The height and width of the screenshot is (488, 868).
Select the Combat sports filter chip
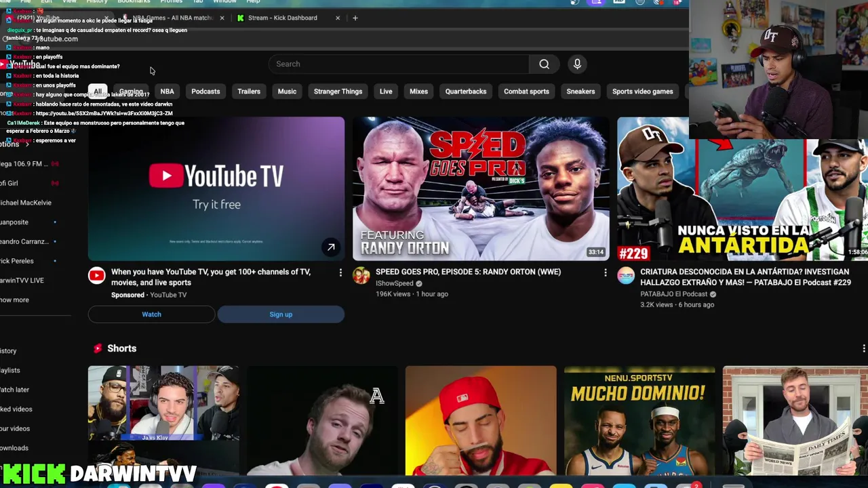(x=526, y=91)
